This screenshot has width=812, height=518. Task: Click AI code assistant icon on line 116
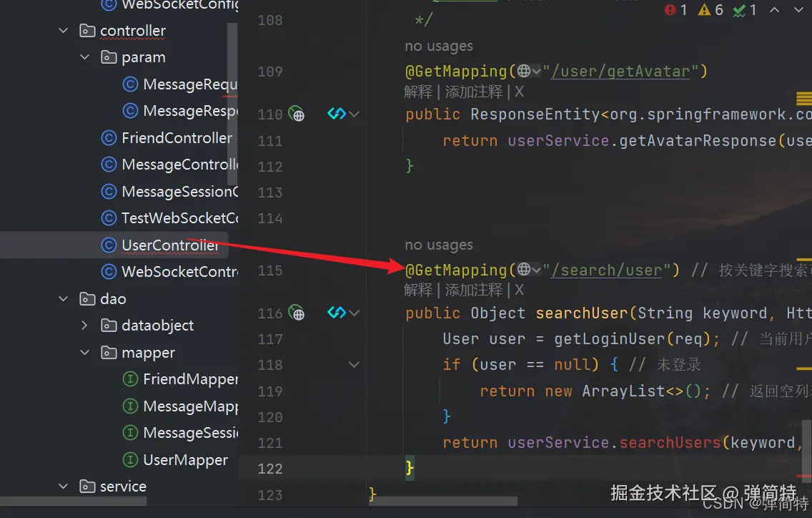337,312
